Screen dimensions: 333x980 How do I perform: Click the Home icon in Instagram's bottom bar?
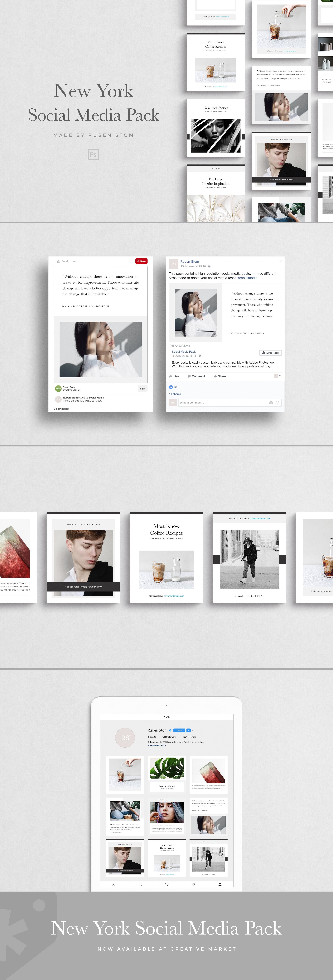[113, 884]
